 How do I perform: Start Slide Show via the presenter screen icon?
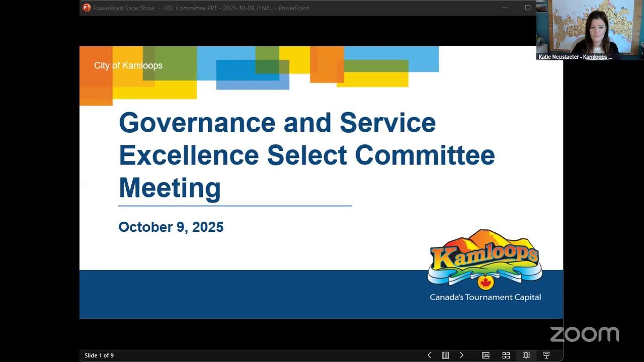[x=546, y=355]
